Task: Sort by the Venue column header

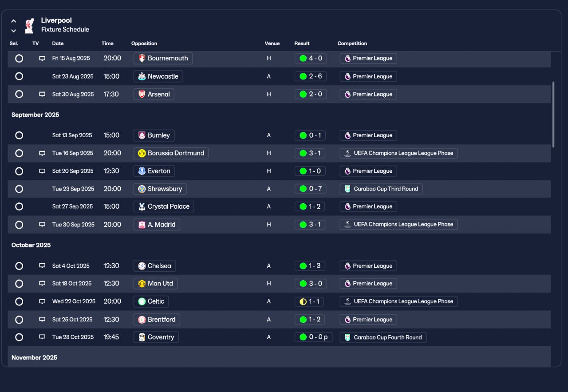Action: click(x=272, y=44)
